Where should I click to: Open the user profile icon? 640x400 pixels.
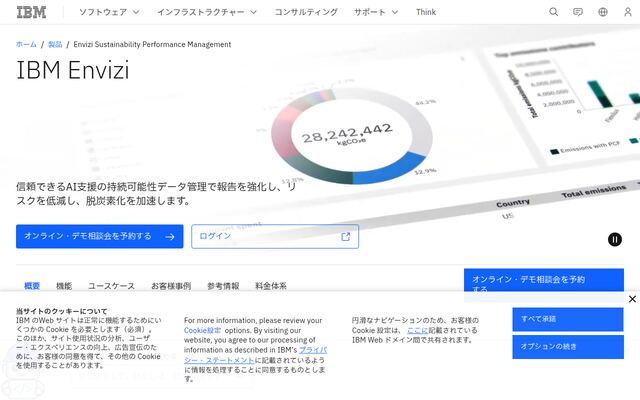coord(628,12)
